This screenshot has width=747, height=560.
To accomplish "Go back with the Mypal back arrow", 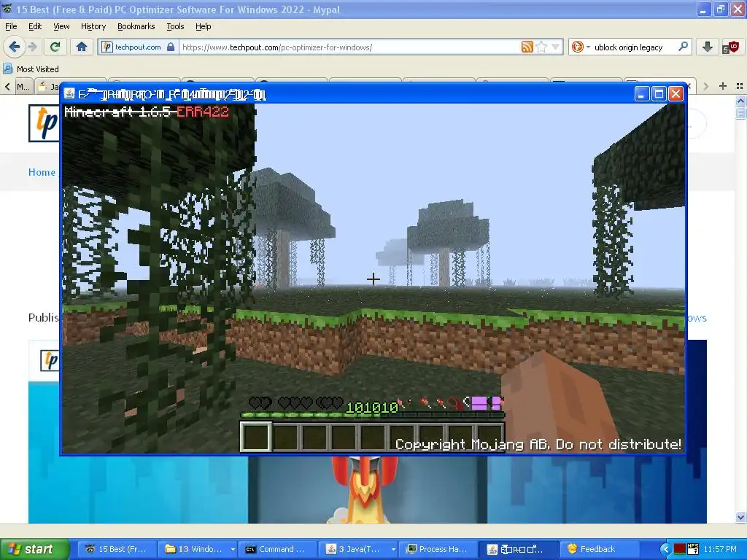I will click(14, 47).
